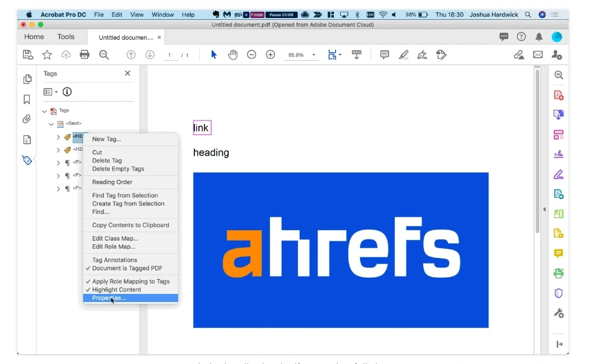Viewport: 589px width, 364px height.
Task: Click the vertical document scrollbar
Action: coord(537,150)
